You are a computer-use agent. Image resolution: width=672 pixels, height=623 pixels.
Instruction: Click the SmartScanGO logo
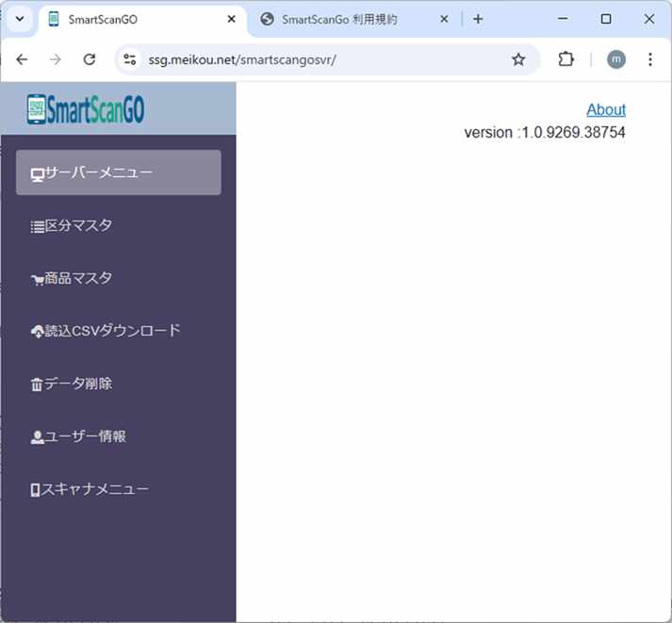click(85, 109)
